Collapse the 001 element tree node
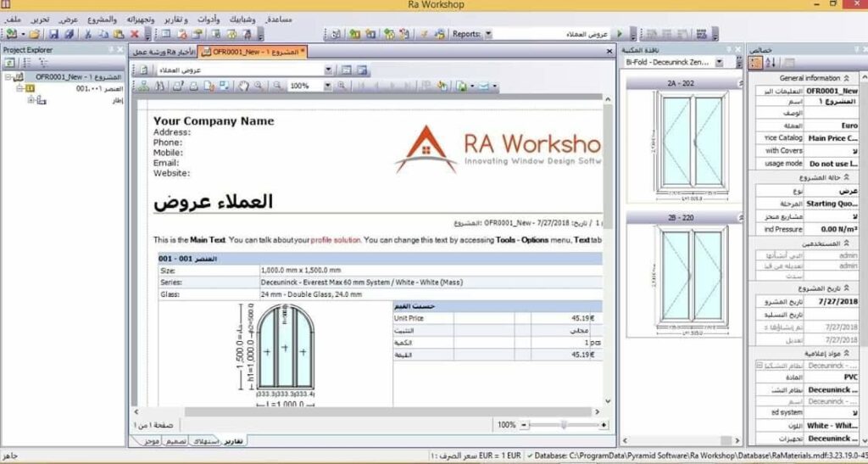The width and height of the screenshot is (868, 464). pos(19,88)
